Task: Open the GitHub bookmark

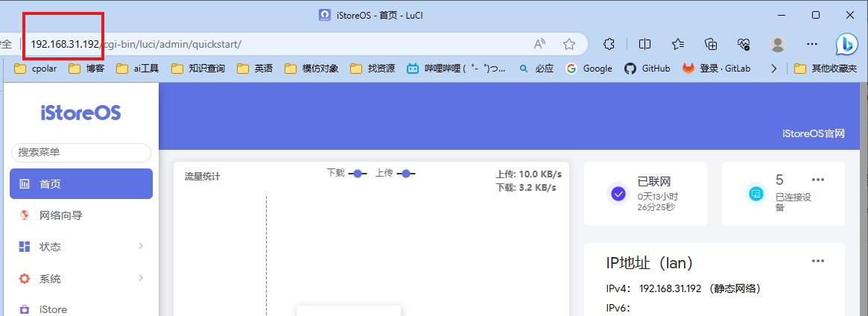Action: click(x=647, y=69)
